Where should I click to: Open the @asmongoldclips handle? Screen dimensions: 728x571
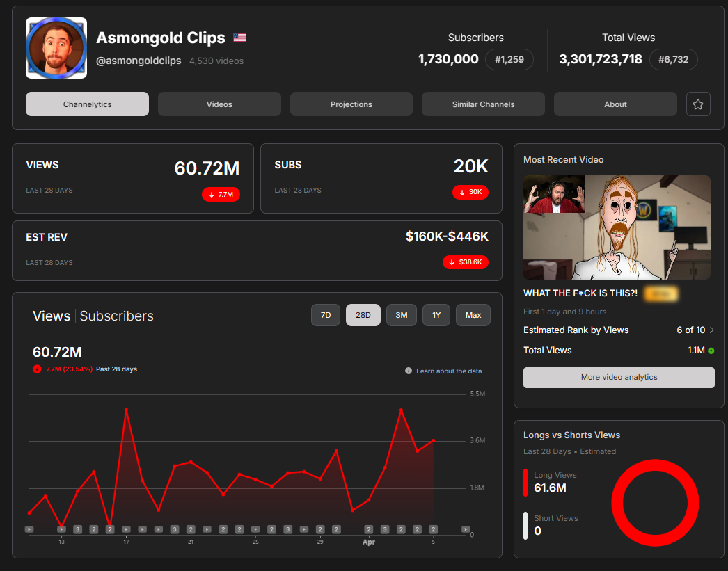point(139,61)
